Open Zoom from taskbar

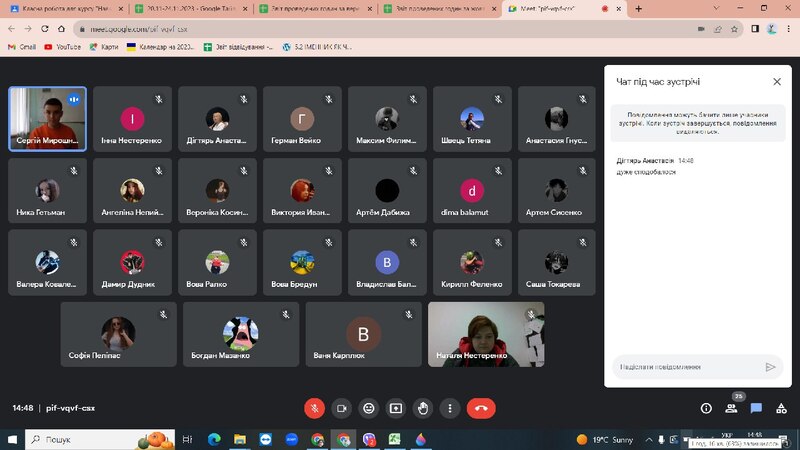pos(291,439)
